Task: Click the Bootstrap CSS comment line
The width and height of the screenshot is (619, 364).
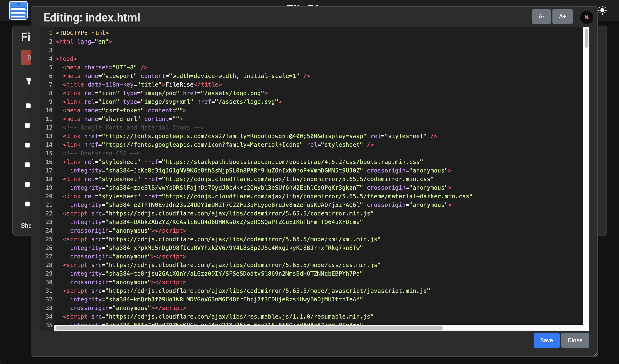Action: (102, 153)
